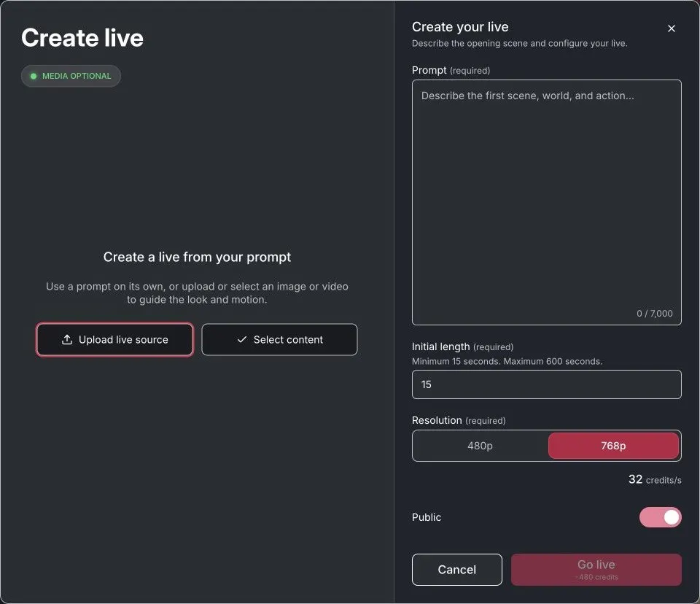Click the 'Create your live' panel title

[x=460, y=27]
